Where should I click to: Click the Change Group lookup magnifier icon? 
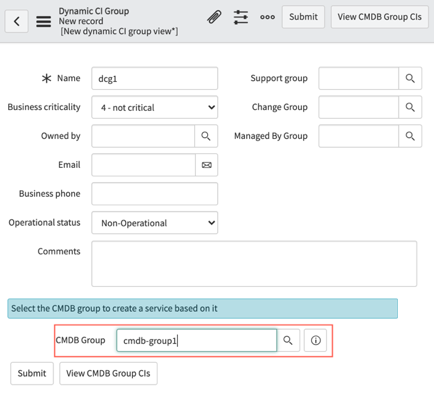tap(410, 107)
